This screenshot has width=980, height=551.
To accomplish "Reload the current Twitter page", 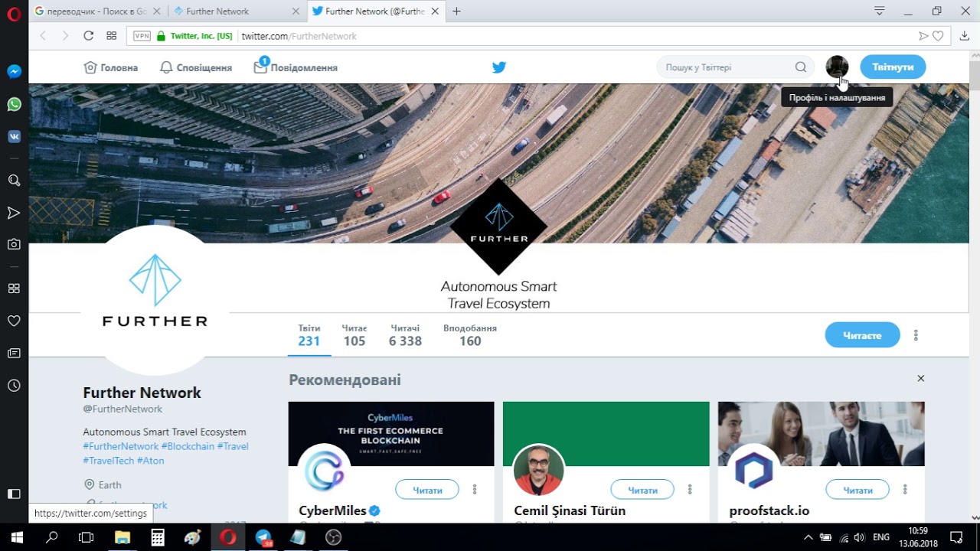I will tap(88, 36).
